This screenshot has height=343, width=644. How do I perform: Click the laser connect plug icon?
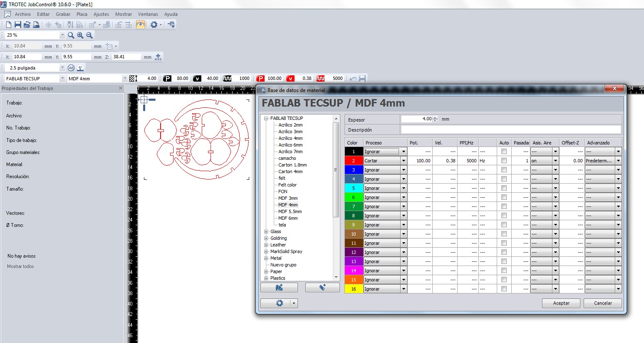point(171,25)
